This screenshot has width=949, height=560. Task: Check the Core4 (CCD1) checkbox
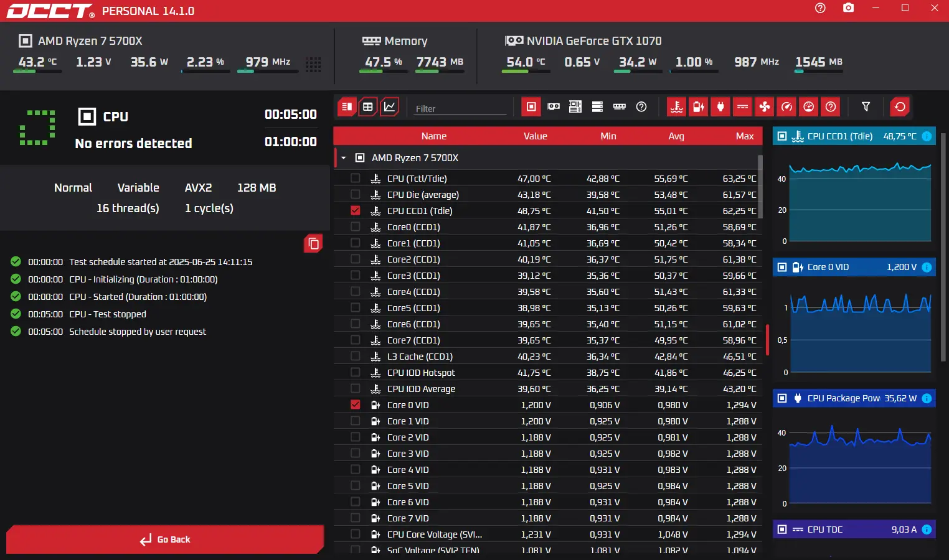[x=355, y=291]
